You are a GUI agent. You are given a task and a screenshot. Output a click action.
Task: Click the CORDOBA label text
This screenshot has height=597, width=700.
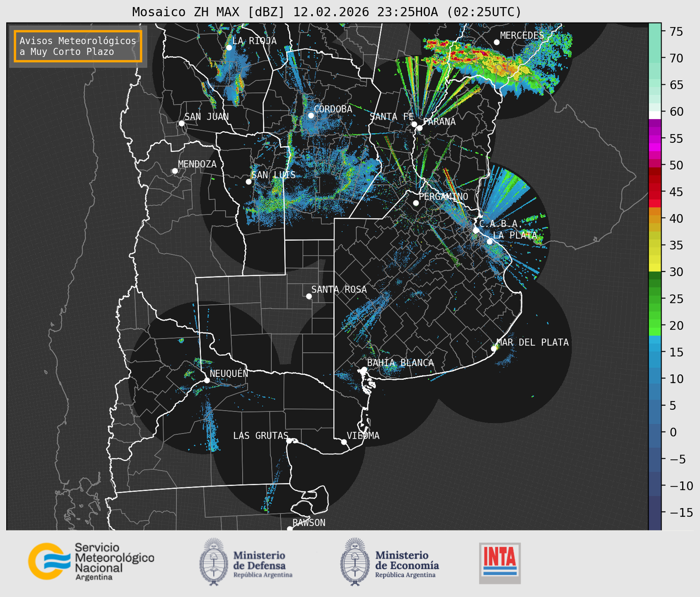pyautogui.click(x=333, y=109)
